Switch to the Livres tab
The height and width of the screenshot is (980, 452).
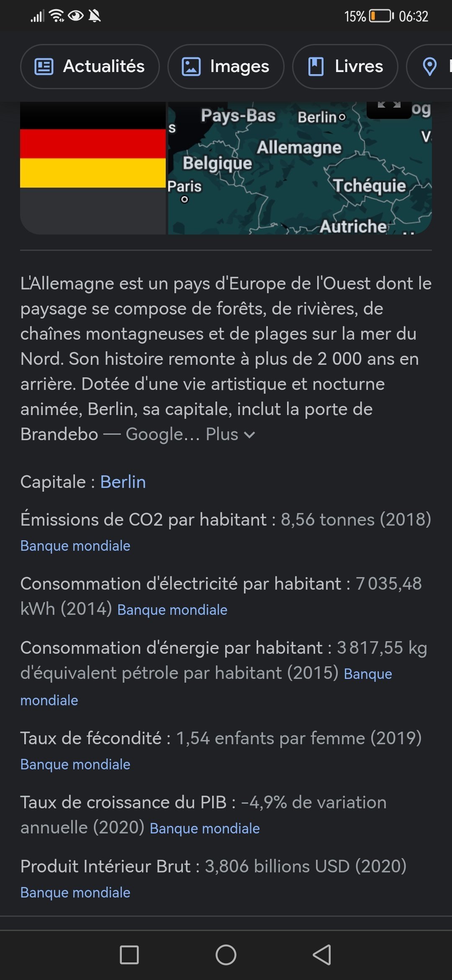point(345,67)
